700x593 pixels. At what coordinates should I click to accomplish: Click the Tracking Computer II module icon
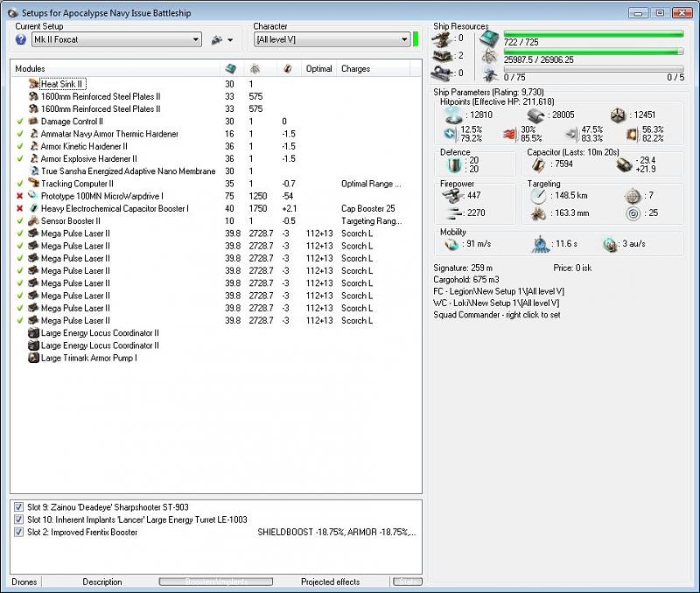(33, 184)
